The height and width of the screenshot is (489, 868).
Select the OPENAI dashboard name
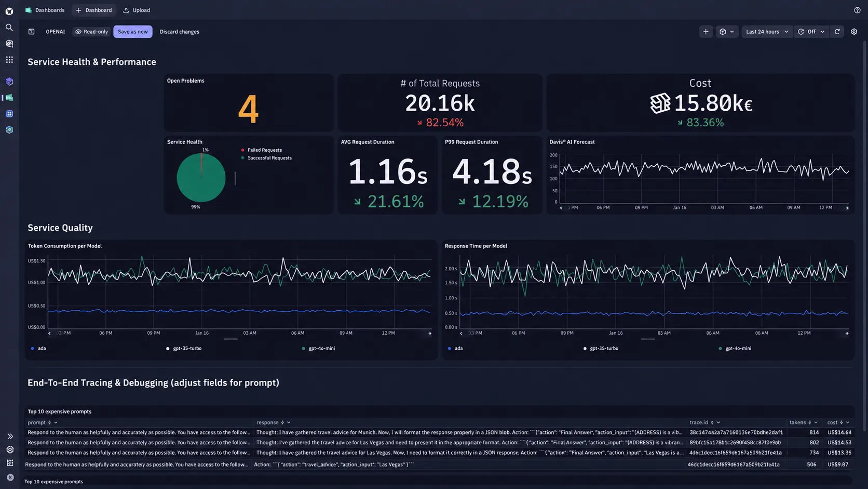click(x=55, y=32)
